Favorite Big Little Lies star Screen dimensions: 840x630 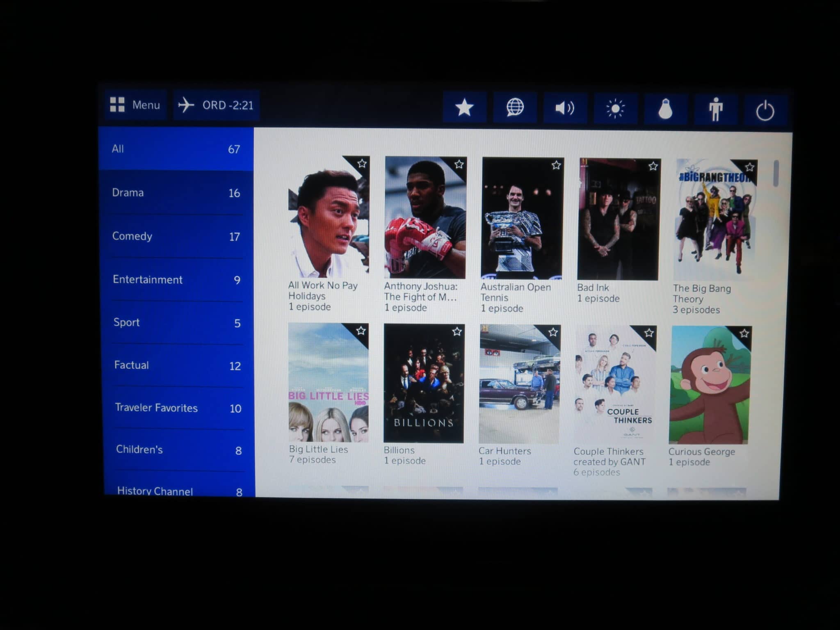361,331
